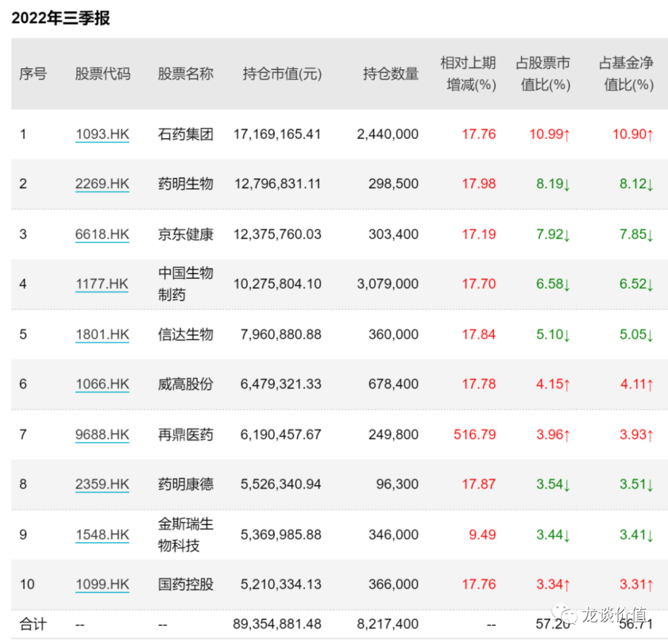668x644 pixels.
Task: Select stock name 再鼎医药
Action: 186,434
